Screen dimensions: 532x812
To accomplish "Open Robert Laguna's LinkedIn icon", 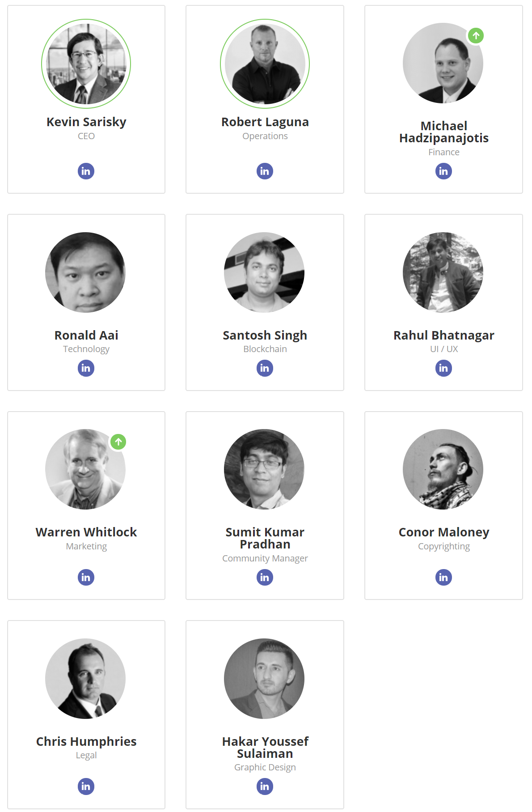I will tap(265, 171).
